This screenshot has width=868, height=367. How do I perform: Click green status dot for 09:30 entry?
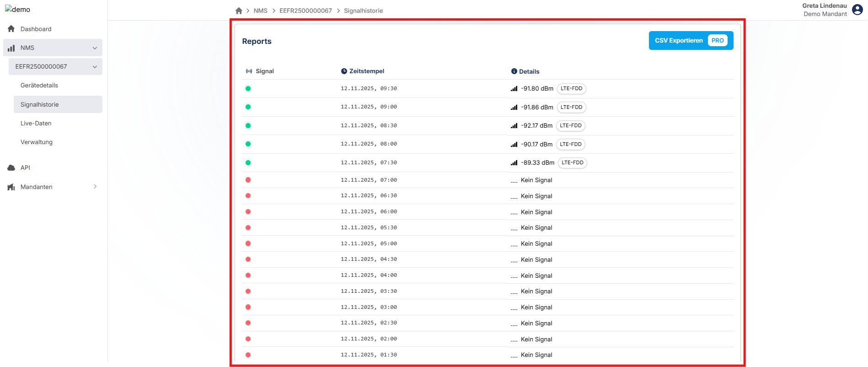click(x=248, y=88)
